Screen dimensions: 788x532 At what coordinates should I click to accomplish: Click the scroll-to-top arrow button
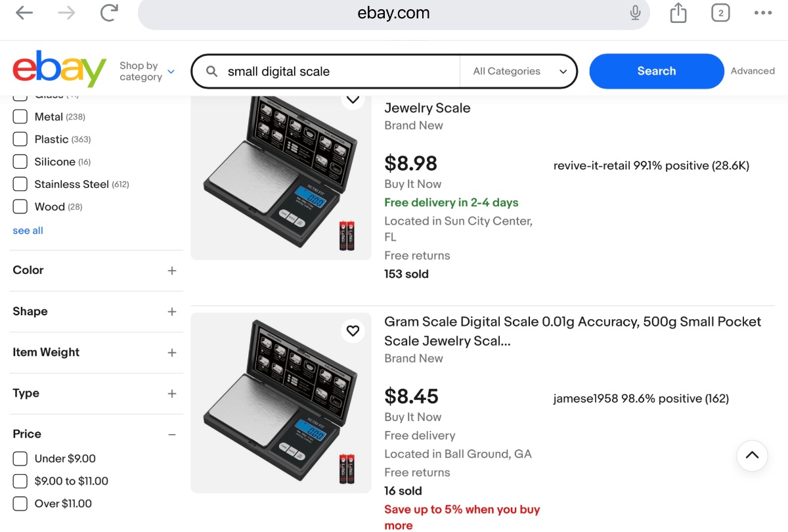click(x=752, y=456)
